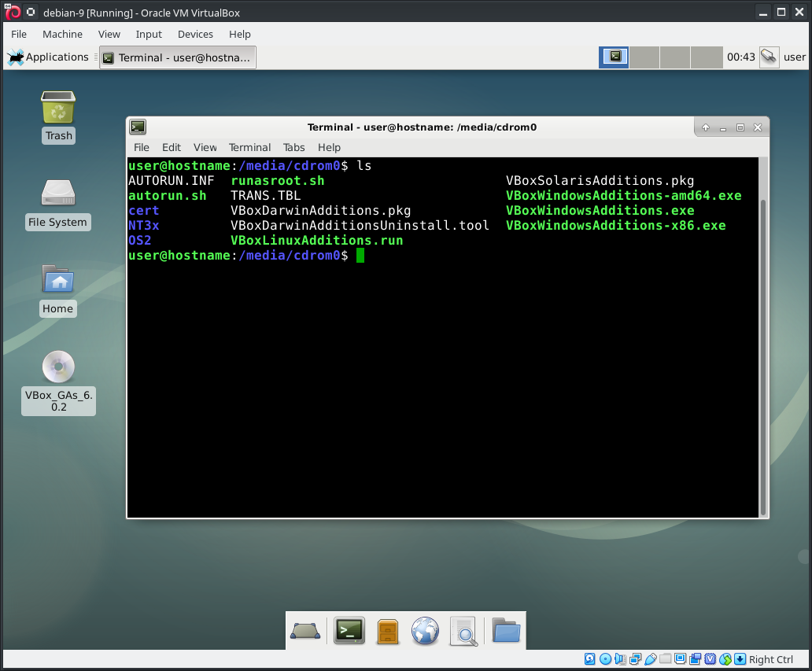Open the File Manager drawer icon in dock

pyautogui.click(x=387, y=630)
